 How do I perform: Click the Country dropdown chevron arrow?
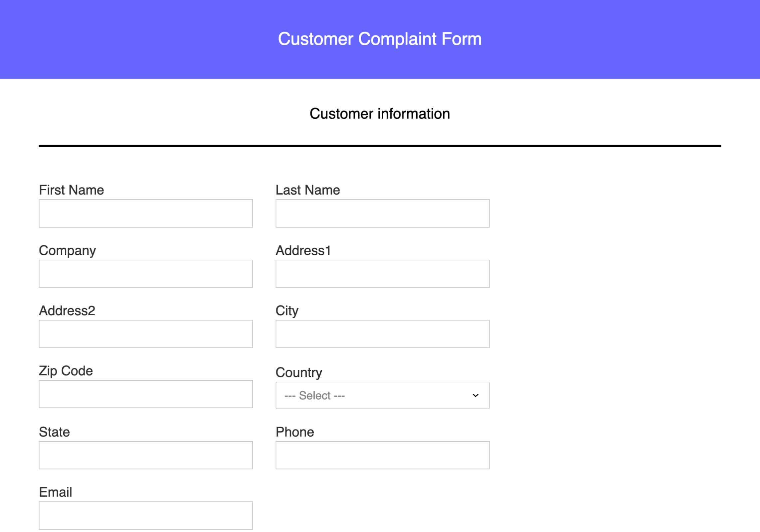coord(475,395)
